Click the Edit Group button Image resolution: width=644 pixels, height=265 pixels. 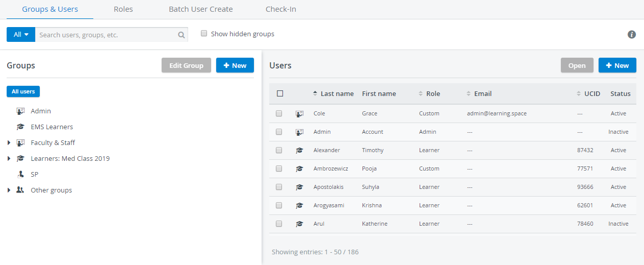coord(186,65)
